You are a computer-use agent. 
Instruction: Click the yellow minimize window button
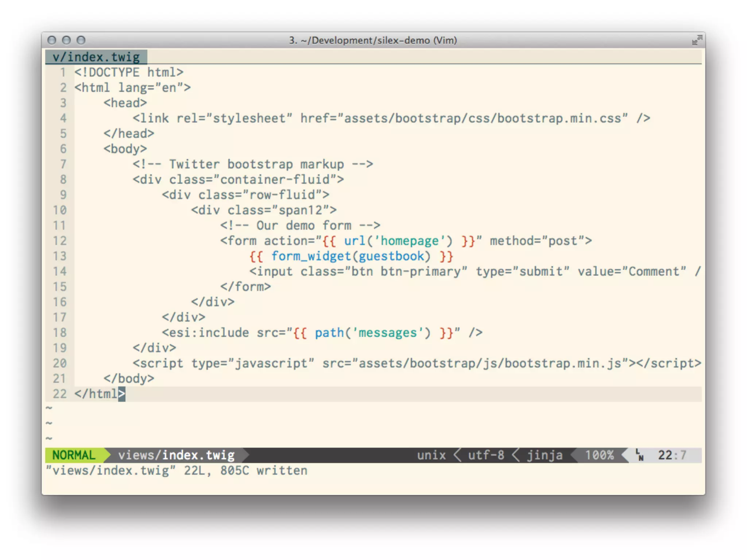(66, 40)
